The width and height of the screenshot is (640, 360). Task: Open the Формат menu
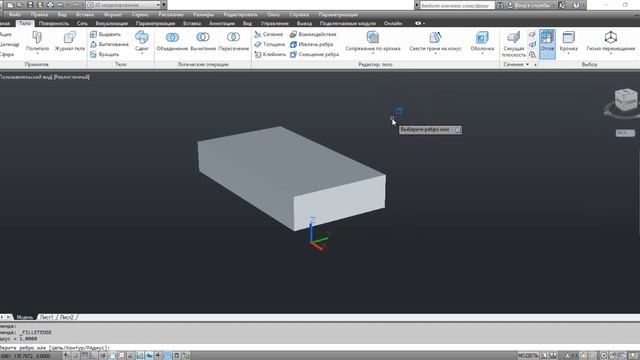pos(113,14)
